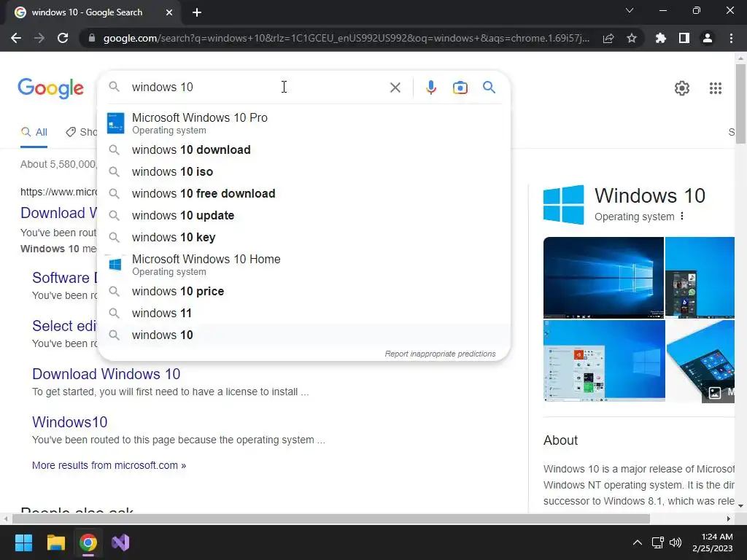The image size is (747, 560).
Task: Choose suggestion windows 10 price
Action: 304,291
